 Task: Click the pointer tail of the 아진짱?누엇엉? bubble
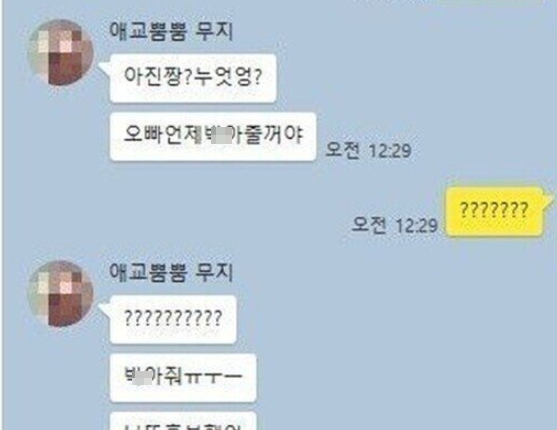coord(105,69)
